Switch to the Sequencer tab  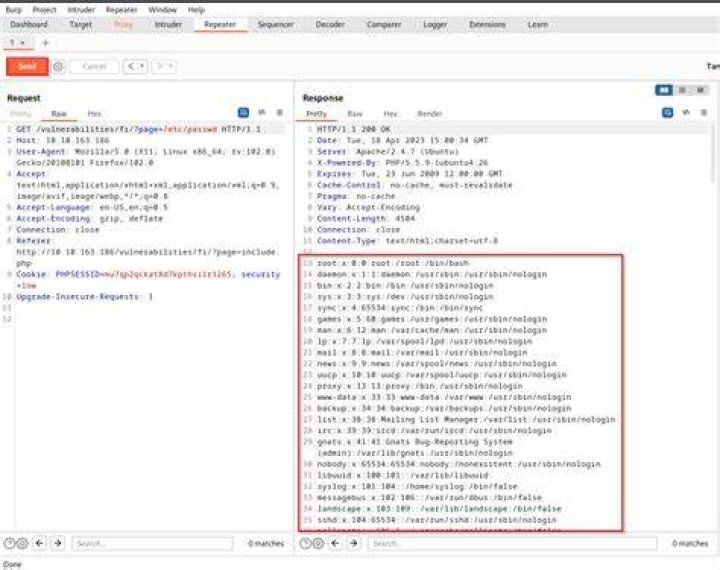[276, 24]
